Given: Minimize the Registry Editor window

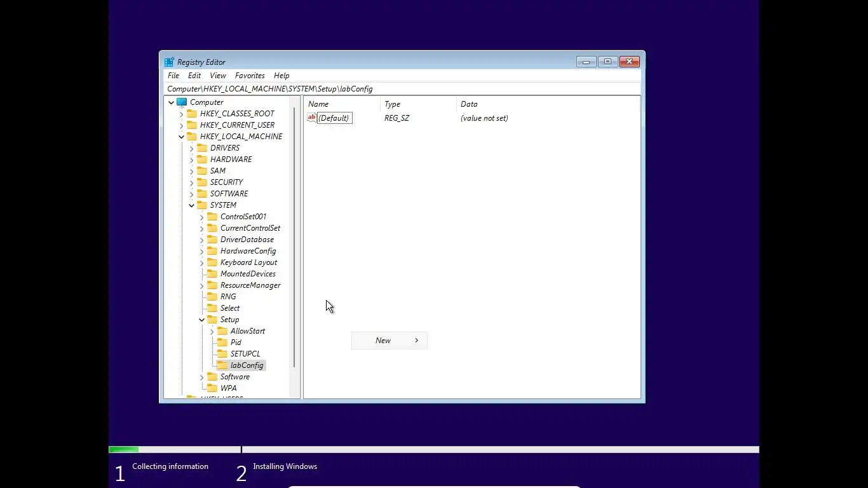Looking at the screenshot, I should 586,62.
